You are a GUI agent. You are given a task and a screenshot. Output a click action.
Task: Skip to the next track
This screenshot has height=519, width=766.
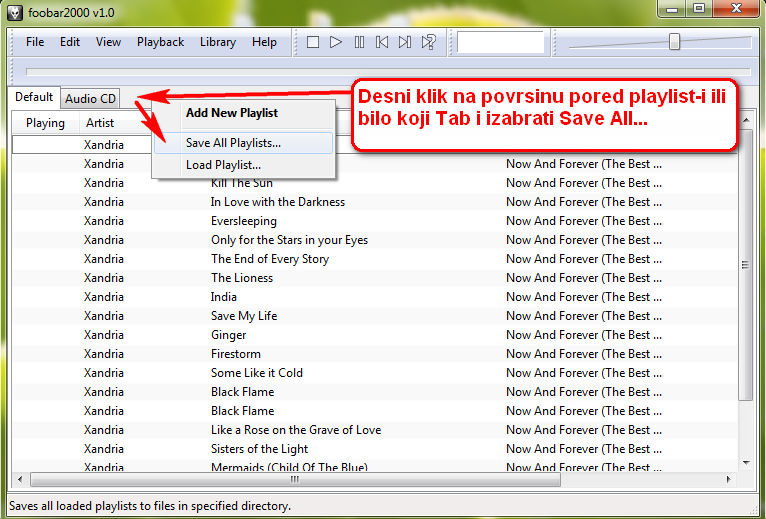click(x=404, y=42)
